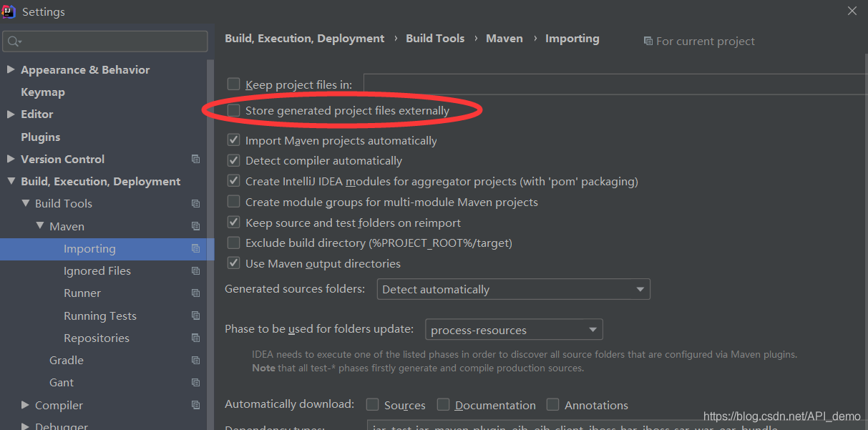
Task: Toggle 'Detect compiler automatically' checkbox
Action: tap(233, 160)
